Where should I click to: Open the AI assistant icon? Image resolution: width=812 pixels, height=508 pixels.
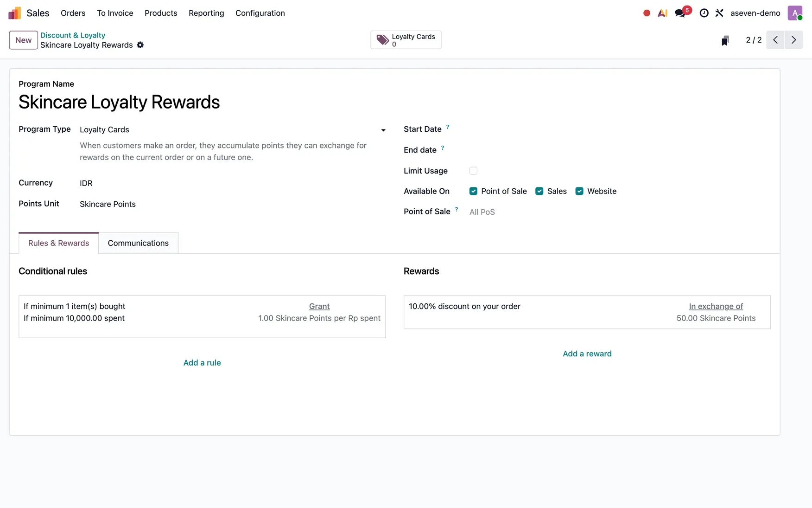tap(663, 13)
